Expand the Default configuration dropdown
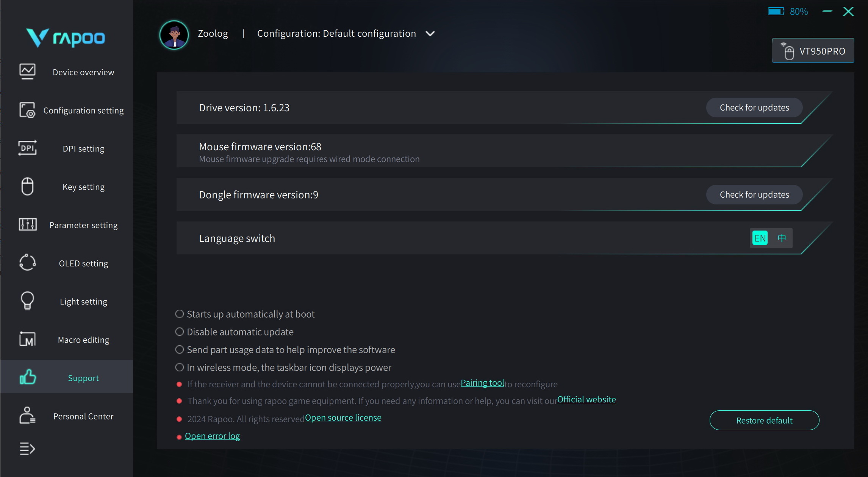 430,34
